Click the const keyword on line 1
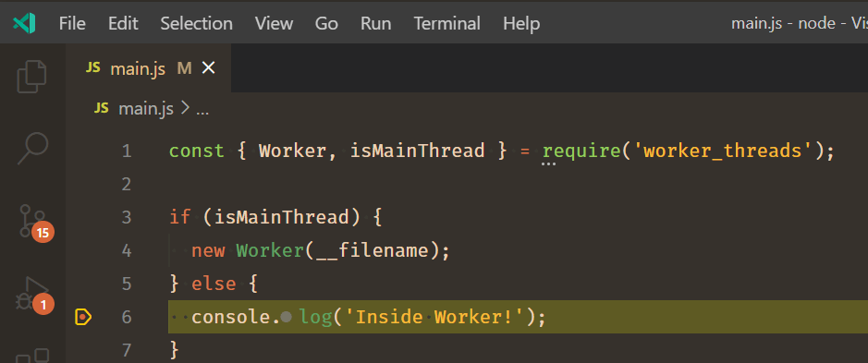Viewport: 868px width, 363px height. pos(197,151)
